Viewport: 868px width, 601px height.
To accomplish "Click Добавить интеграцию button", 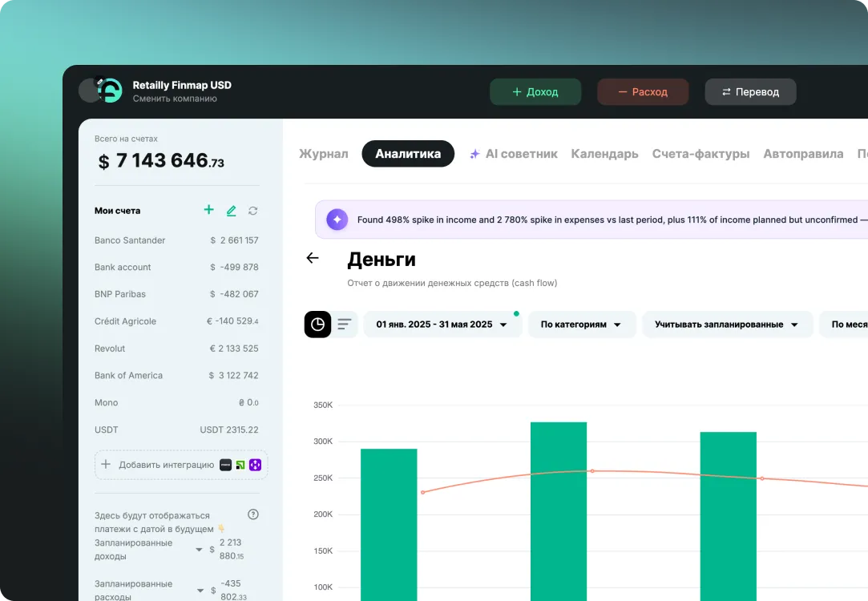I will click(x=181, y=465).
